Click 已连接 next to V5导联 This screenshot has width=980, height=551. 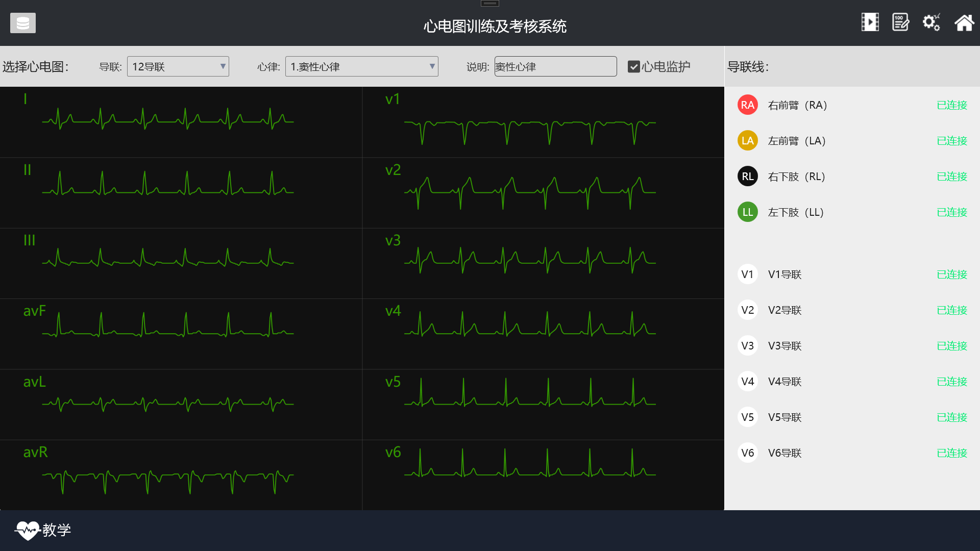tap(951, 417)
